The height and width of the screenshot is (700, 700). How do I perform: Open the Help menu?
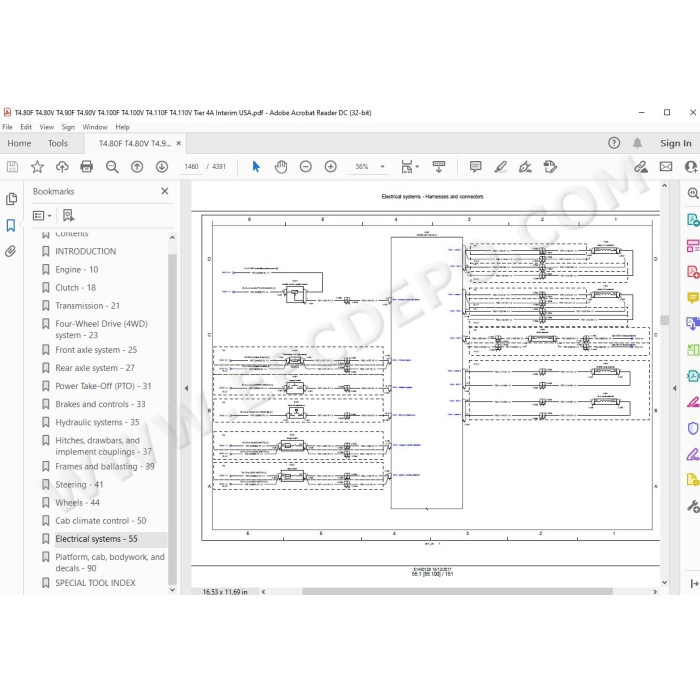point(122,127)
